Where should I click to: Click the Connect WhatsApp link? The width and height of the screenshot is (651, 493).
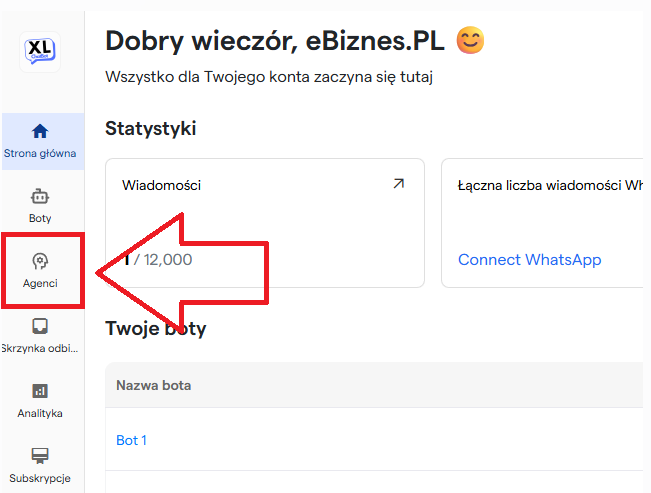[529, 259]
